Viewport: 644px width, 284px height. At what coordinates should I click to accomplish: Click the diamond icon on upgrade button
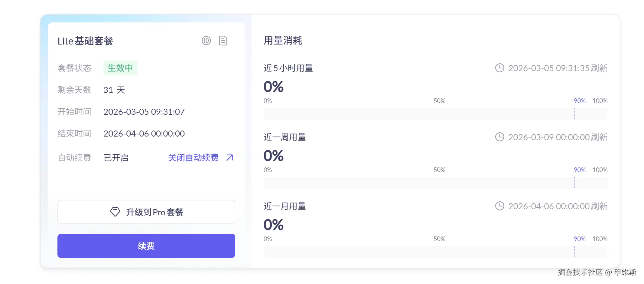tap(115, 212)
